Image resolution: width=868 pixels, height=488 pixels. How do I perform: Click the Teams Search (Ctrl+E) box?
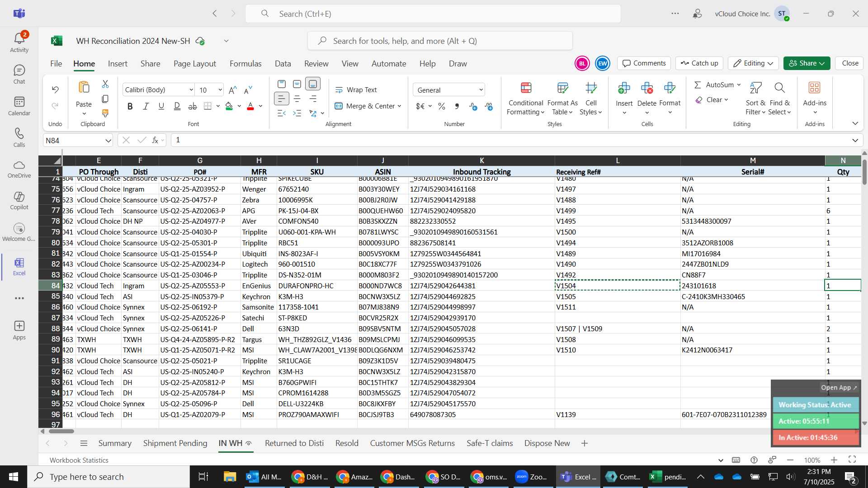click(433, 14)
